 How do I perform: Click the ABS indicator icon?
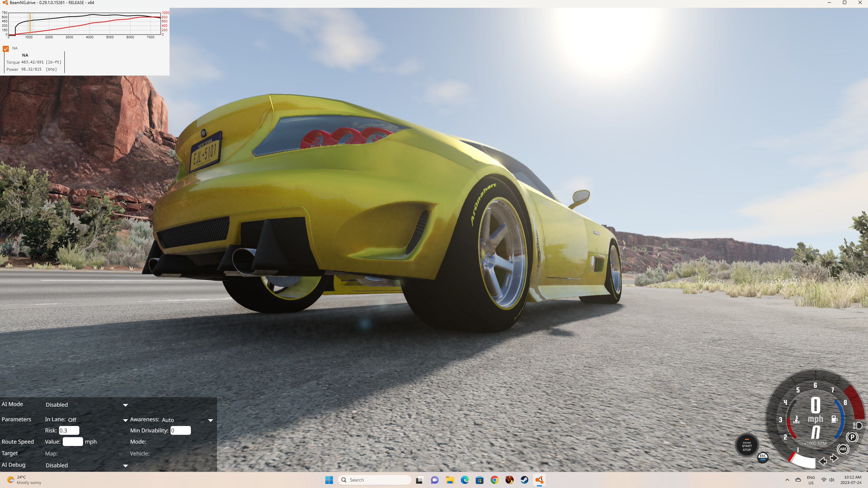(843, 449)
